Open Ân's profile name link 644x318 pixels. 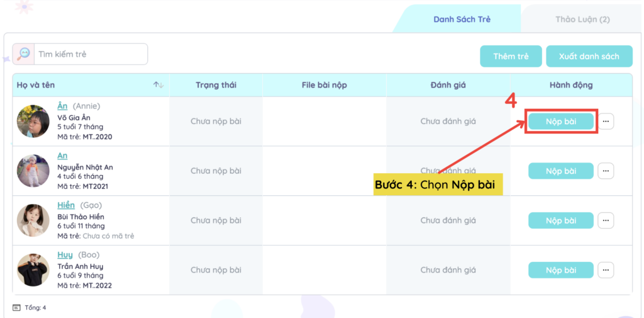click(x=62, y=106)
